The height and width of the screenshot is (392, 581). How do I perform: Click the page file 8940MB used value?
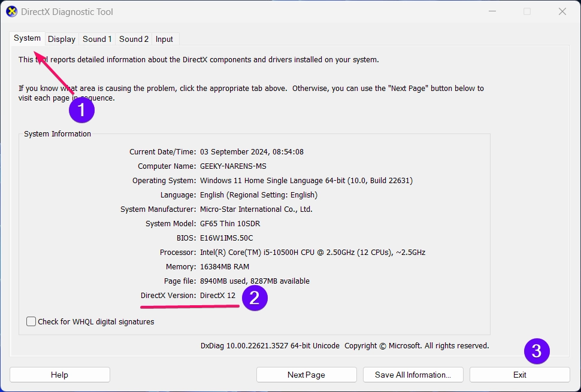point(255,281)
